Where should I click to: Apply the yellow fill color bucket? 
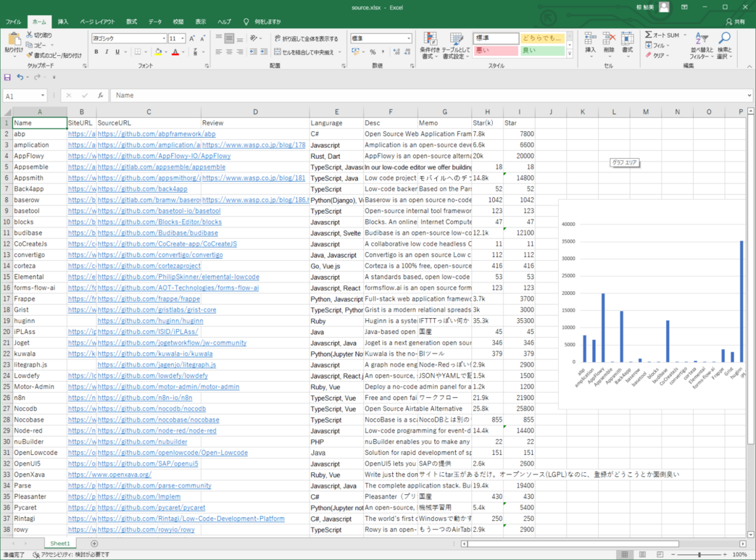(x=159, y=52)
